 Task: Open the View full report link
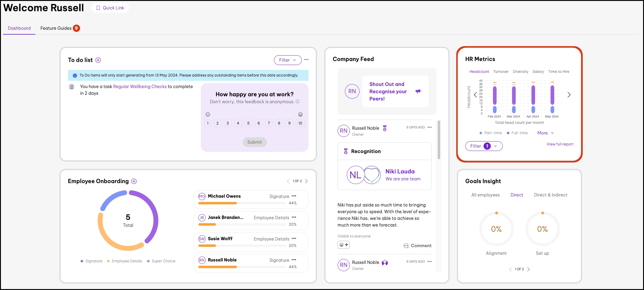coord(560,144)
